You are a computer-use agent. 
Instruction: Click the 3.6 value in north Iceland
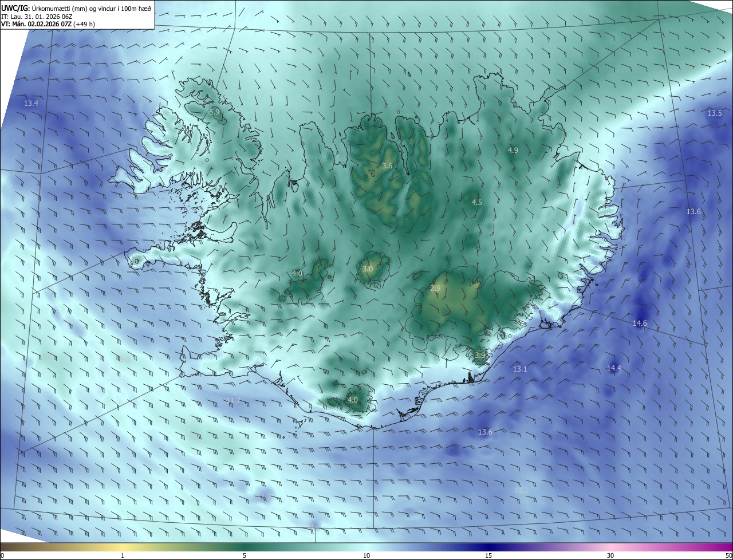387,165
